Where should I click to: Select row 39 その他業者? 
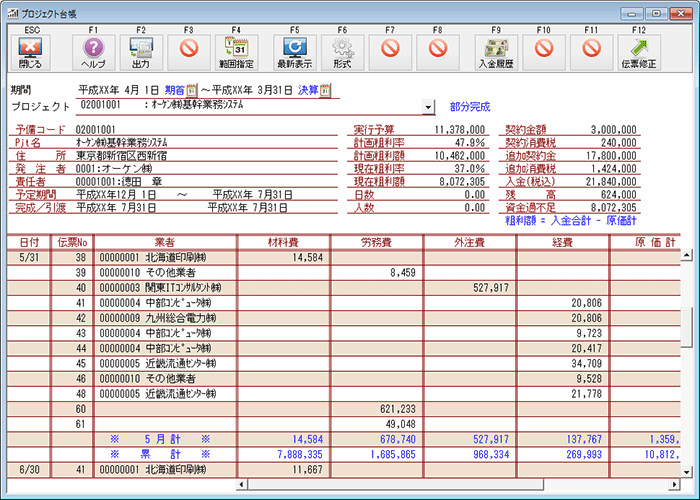344,273
